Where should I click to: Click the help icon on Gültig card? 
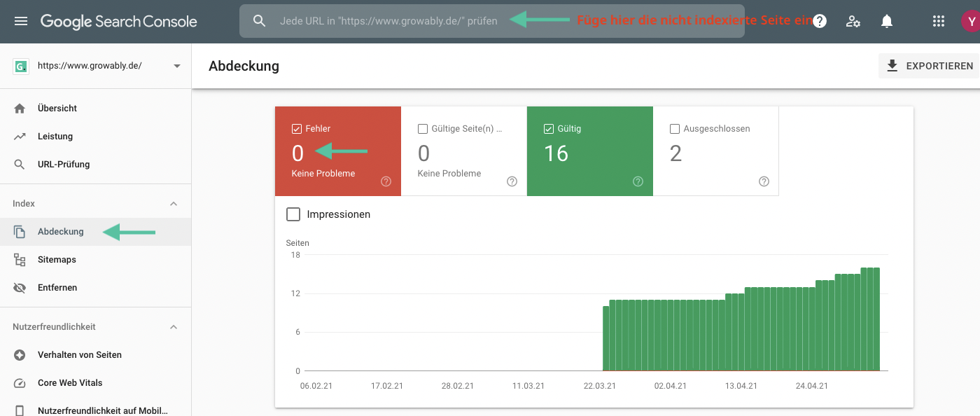click(x=638, y=181)
